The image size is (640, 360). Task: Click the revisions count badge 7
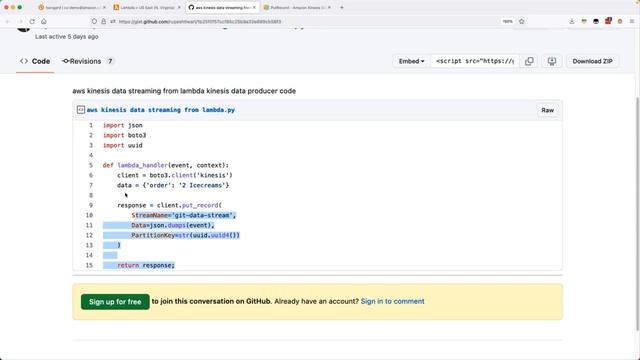pyautogui.click(x=110, y=61)
